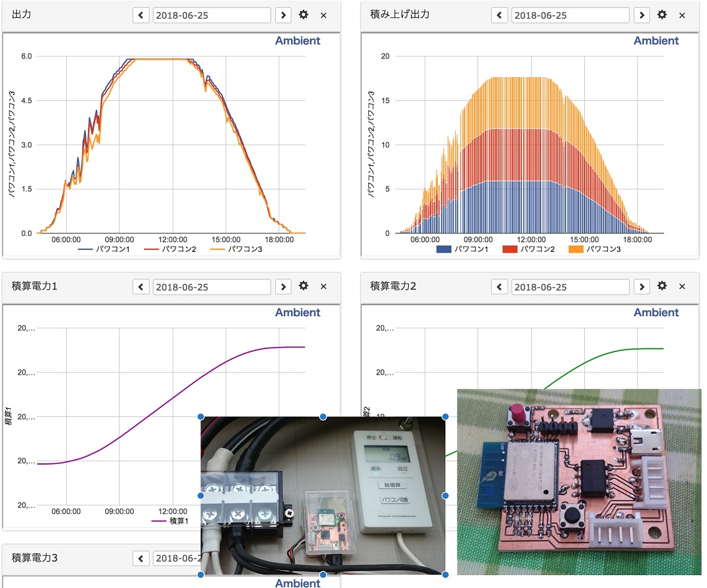Click the date field in 出力 panel
This screenshot has height=588, width=707.
[211, 15]
